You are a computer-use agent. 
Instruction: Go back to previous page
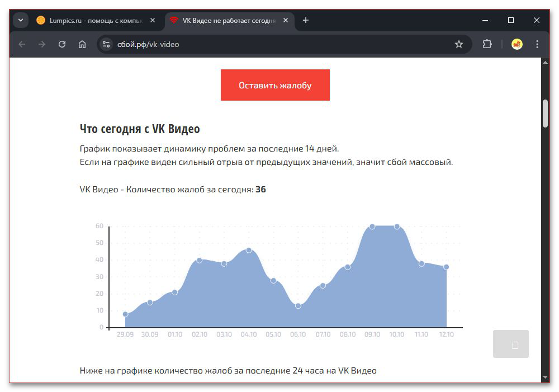coord(22,44)
